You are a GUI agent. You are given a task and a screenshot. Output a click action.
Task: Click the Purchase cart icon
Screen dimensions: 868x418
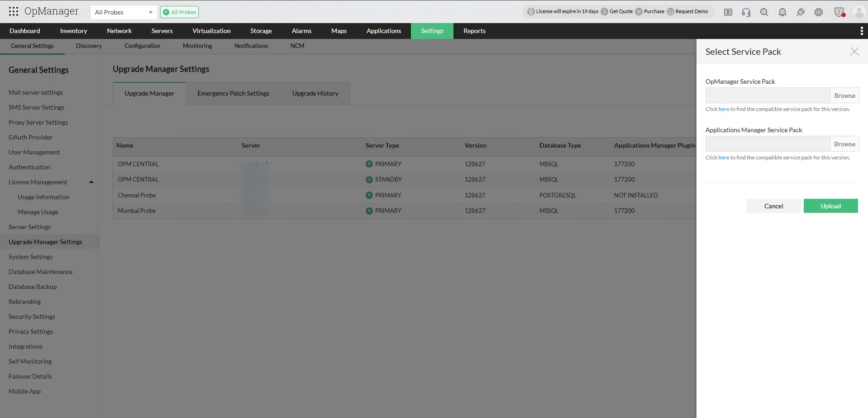[x=639, y=12]
